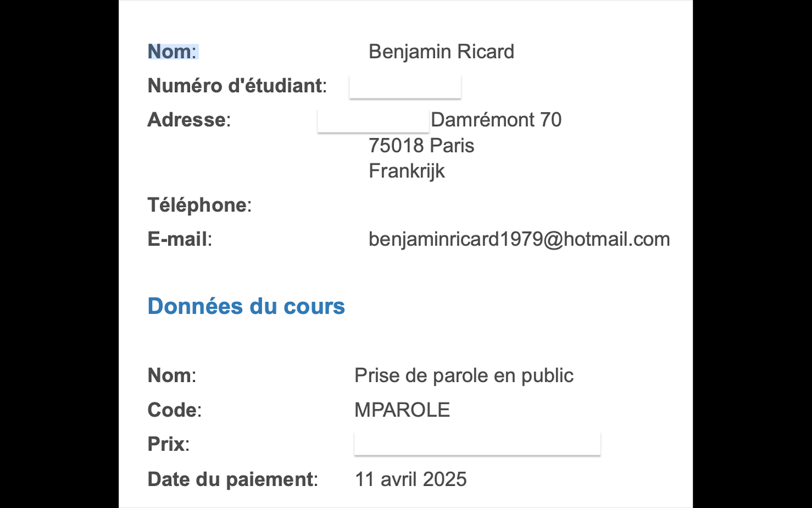Click the blank box beside Numéro d'étudiant
The width and height of the screenshot is (812, 508).
(x=405, y=87)
